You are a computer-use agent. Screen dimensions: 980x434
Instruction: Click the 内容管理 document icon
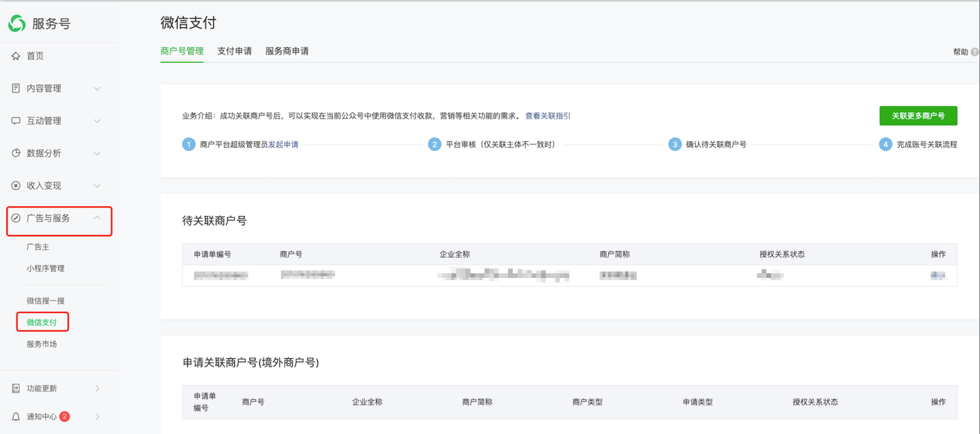pyautogui.click(x=16, y=88)
